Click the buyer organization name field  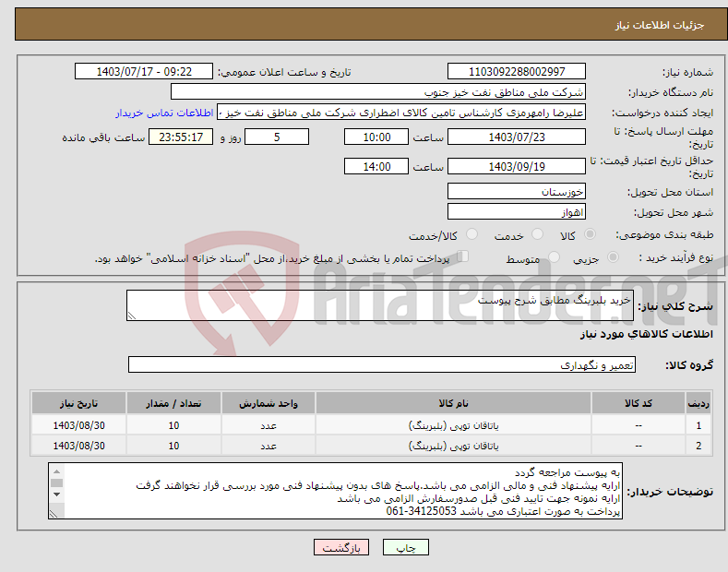tap(378, 92)
